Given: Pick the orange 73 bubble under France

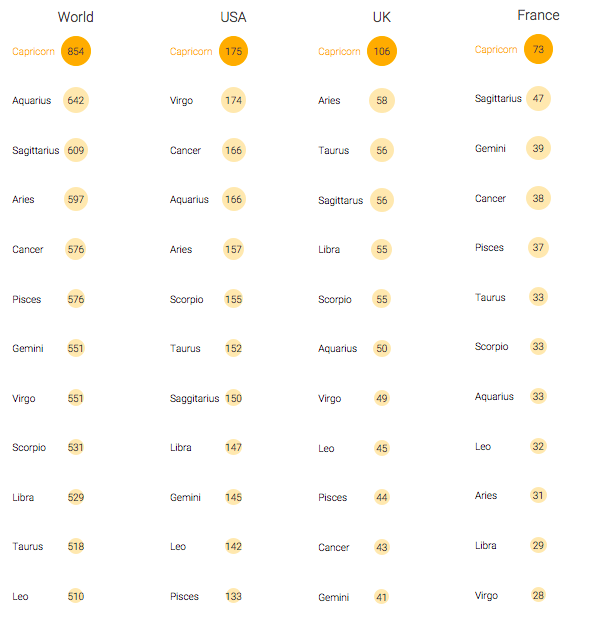Looking at the screenshot, I should [x=538, y=49].
